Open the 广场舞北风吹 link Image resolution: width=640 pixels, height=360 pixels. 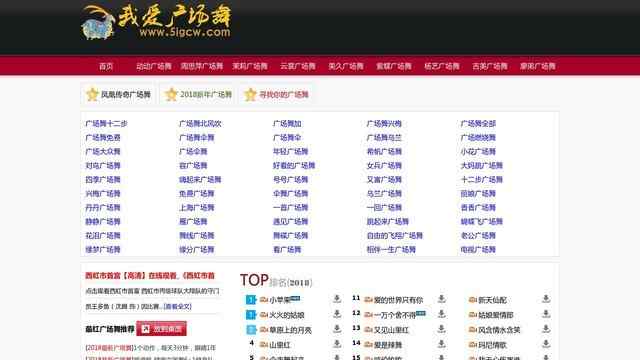point(200,124)
